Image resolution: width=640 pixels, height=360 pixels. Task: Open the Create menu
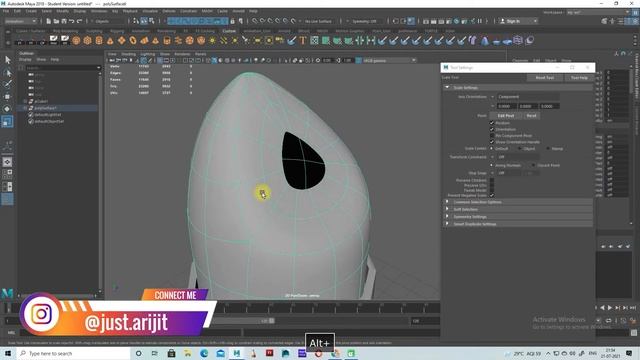pyautogui.click(x=31, y=11)
